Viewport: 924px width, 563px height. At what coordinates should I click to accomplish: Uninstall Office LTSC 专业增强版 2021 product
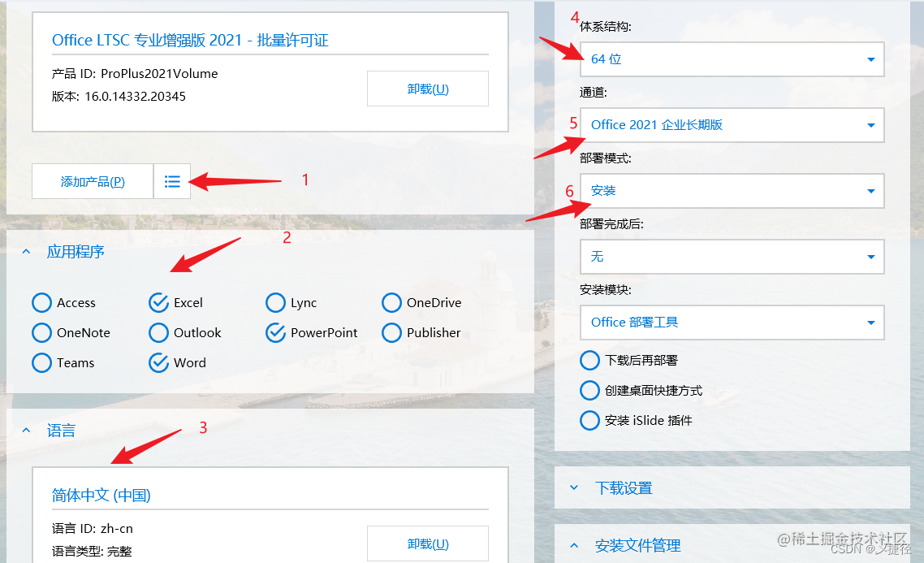428,89
